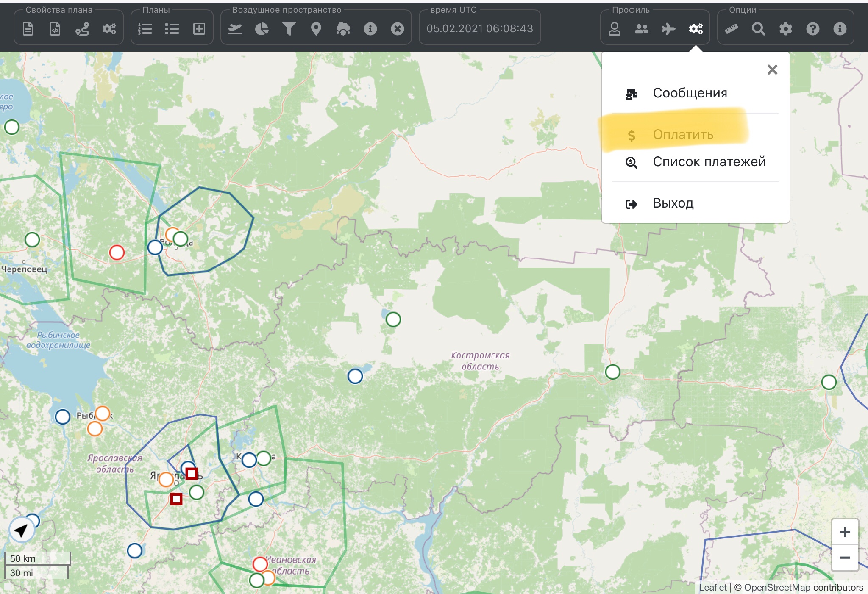Click the geolocation arrow button on map
Image resolution: width=868 pixels, height=594 pixels.
click(x=21, y=530)
